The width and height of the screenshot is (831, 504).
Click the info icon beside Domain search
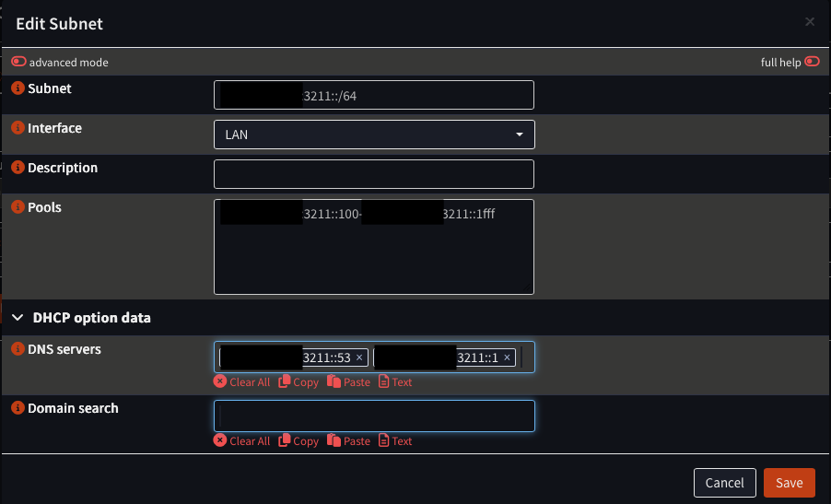[x=18, y=408]
